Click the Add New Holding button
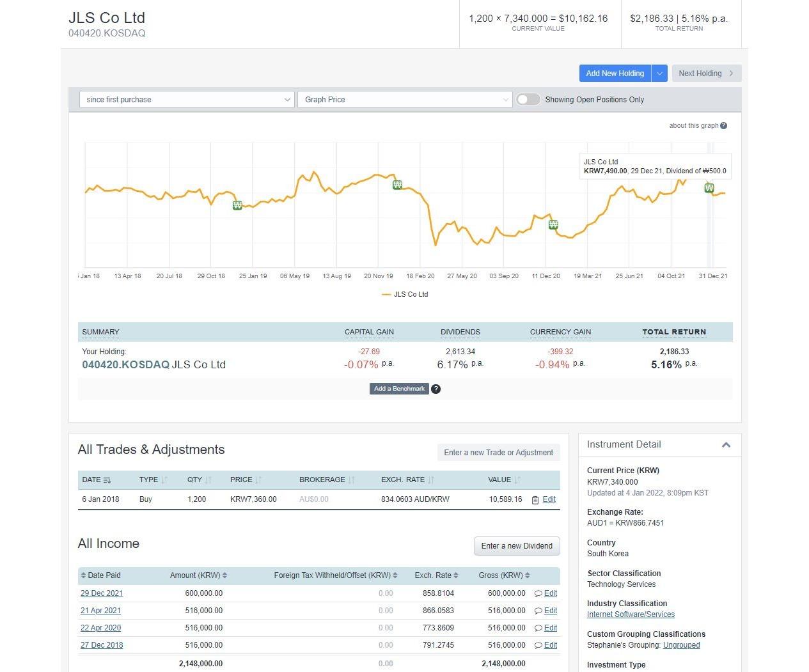 pyautogui.click(x=615, y=73)
